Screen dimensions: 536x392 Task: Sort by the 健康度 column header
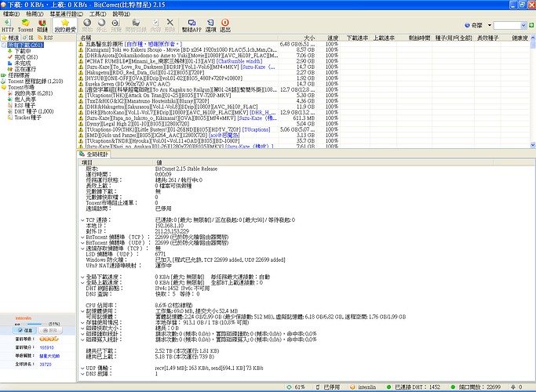515,38
